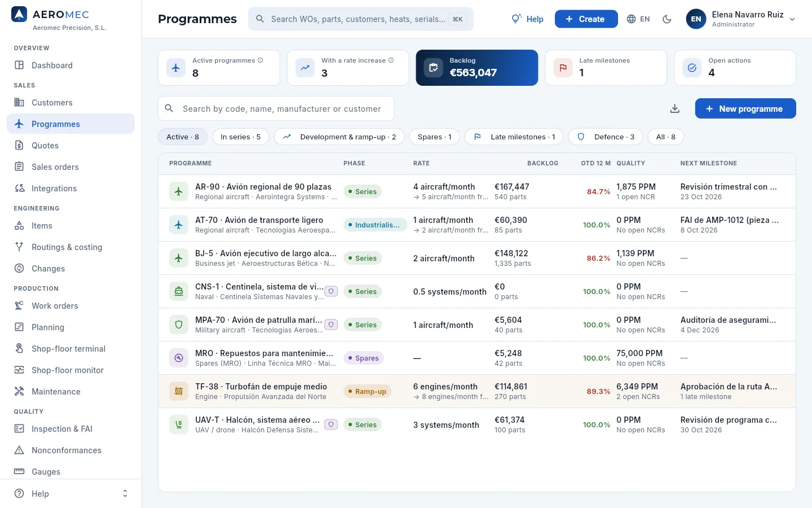The image size is (812, 508).
Task: Select the Spares · 1 filter
Action: coord(434,137)
